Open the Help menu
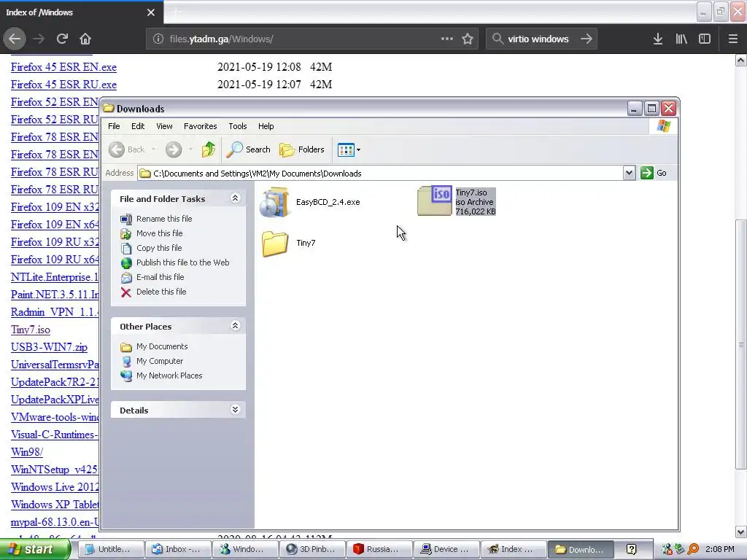The height and width of the screenshot is (560, 747). pos(266,126)
